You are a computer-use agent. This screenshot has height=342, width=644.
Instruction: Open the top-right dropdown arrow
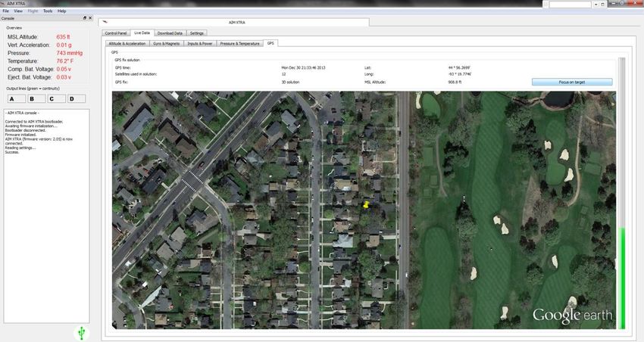596,4
